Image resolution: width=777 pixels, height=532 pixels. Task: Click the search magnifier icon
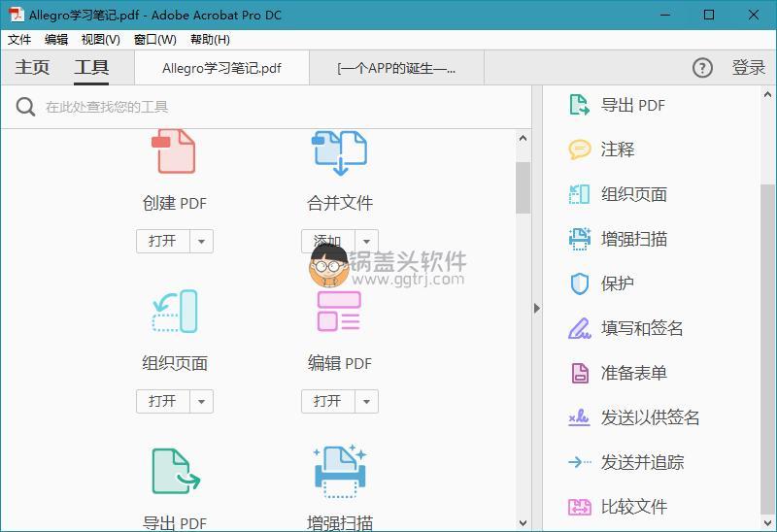25,107
